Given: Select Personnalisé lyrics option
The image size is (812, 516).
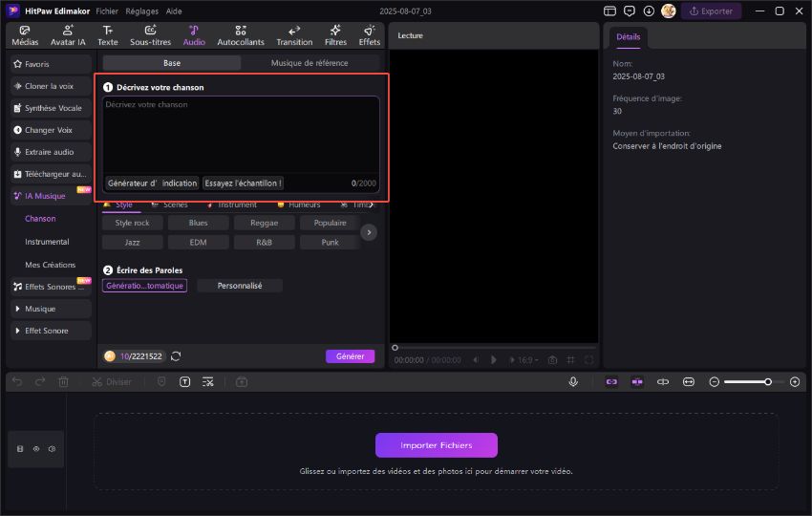Looking at the screenshot, I should 240,286.
